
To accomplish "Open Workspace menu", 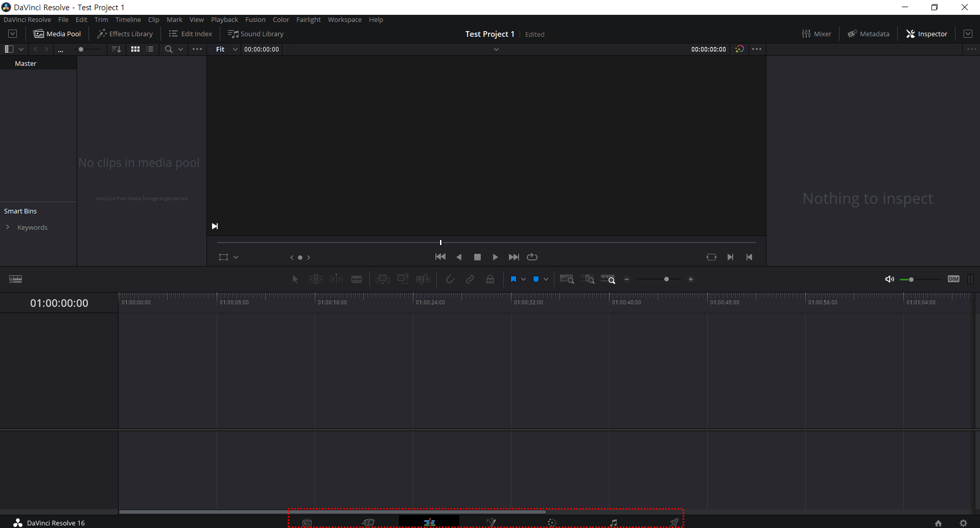I will (345, 19).
